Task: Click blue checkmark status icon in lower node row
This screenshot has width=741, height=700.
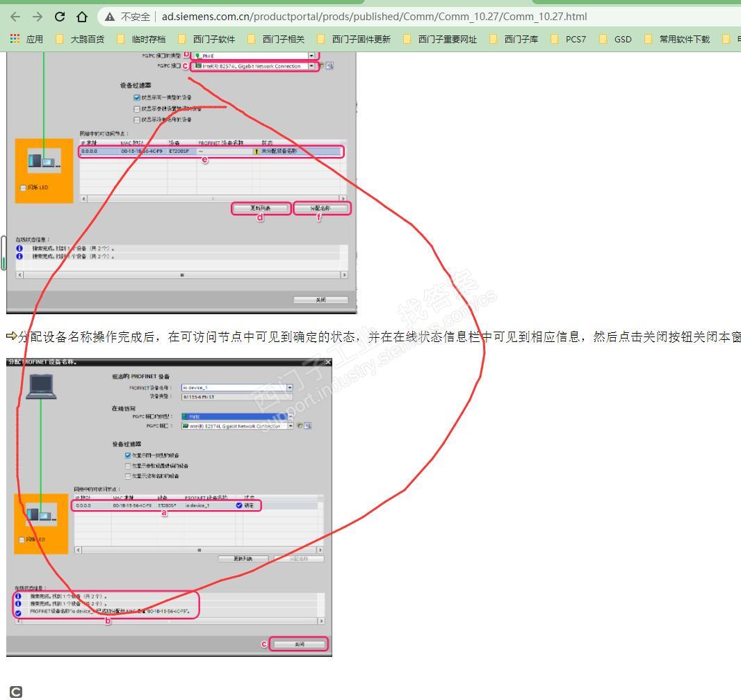Action: pos(239,506)
